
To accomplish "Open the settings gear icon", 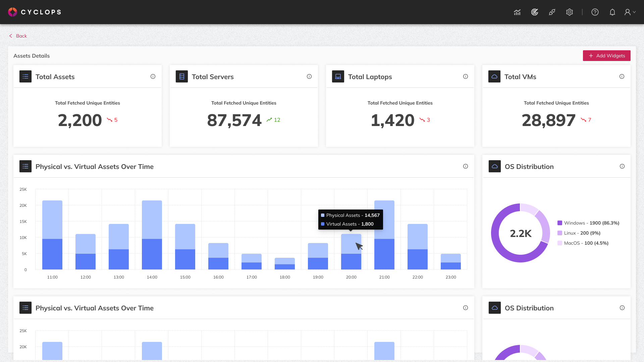I will pyautogui.click(x=570, y=12).
